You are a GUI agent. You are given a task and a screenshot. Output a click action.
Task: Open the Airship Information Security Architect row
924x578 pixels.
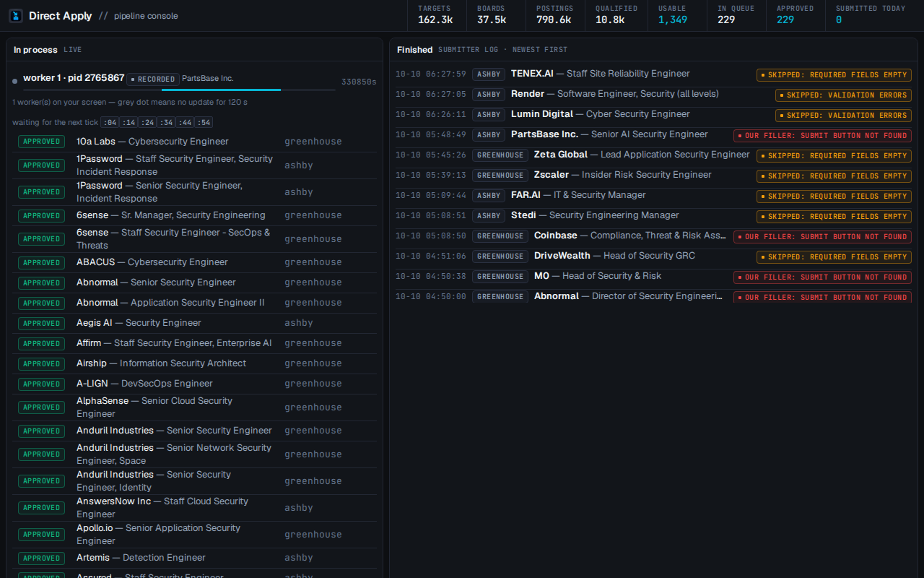(195, 363)
